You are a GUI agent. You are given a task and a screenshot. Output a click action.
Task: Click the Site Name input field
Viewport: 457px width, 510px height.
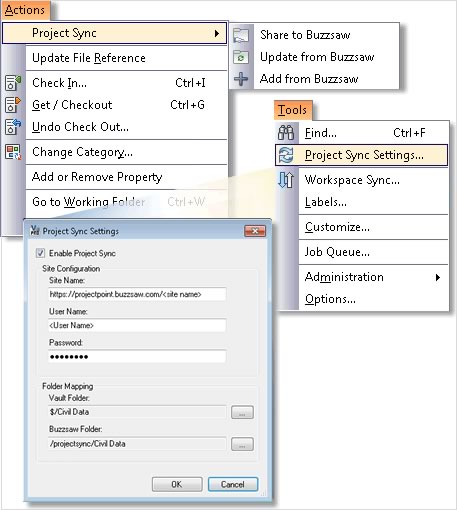tap(137, 294)
